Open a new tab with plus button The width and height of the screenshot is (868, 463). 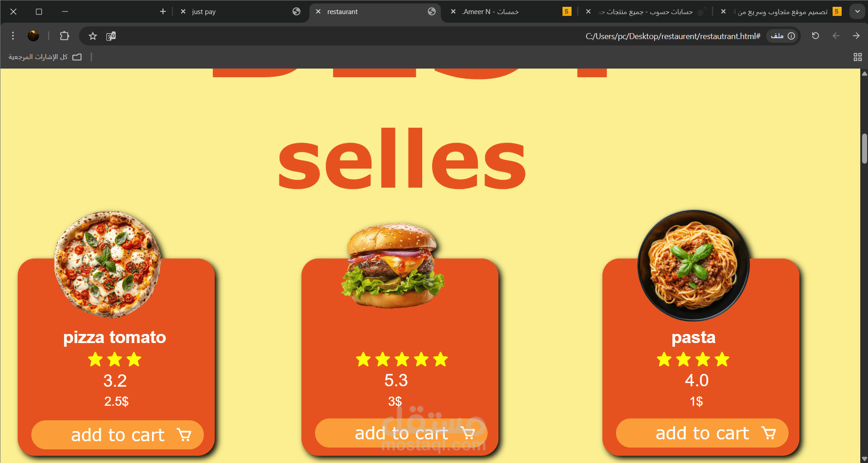[x=163, y=11]
